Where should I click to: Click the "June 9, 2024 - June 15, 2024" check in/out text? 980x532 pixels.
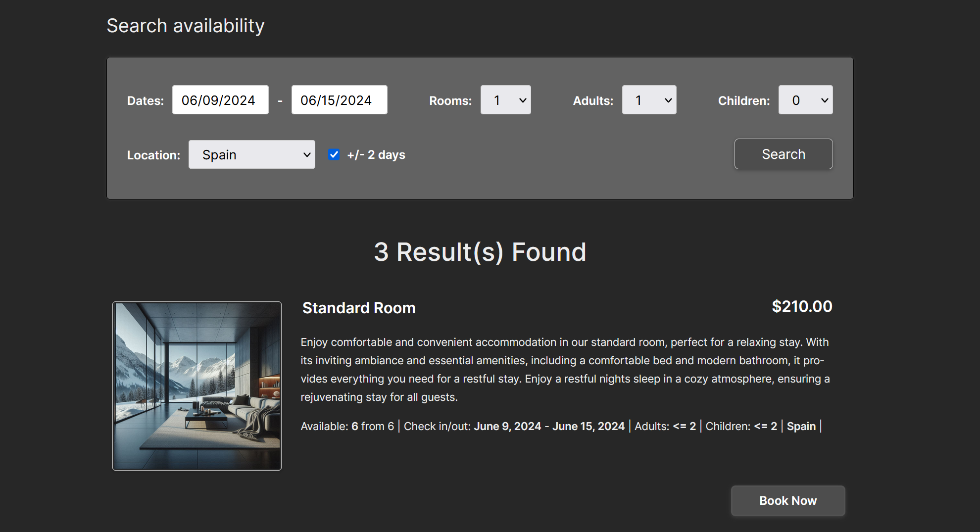click(x=549, y=426)
